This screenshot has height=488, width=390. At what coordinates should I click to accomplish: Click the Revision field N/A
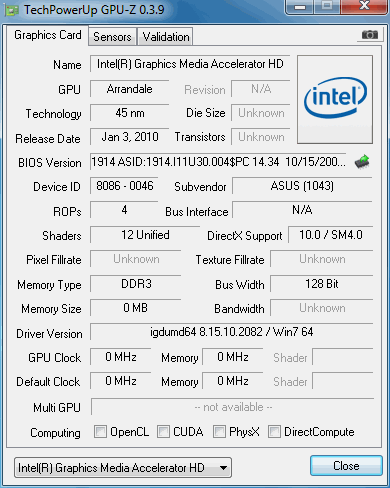click(261, 89)
